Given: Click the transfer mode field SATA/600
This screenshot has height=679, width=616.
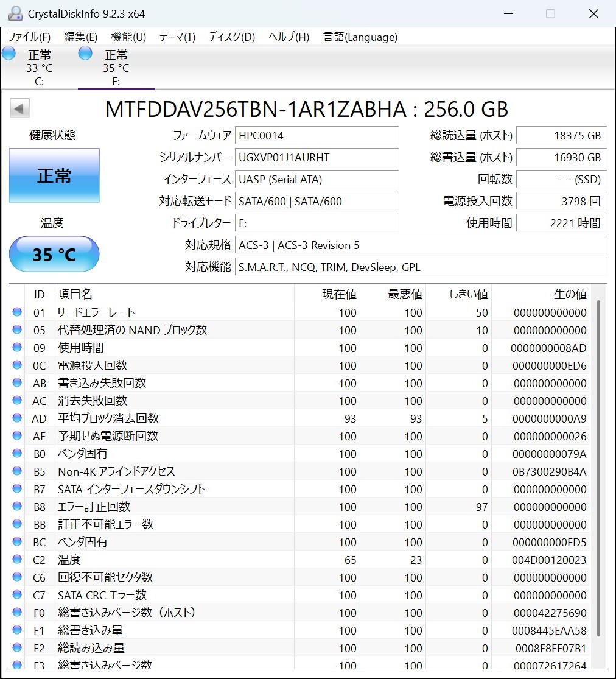Looking at the screenshot, I should pos(317,202).
